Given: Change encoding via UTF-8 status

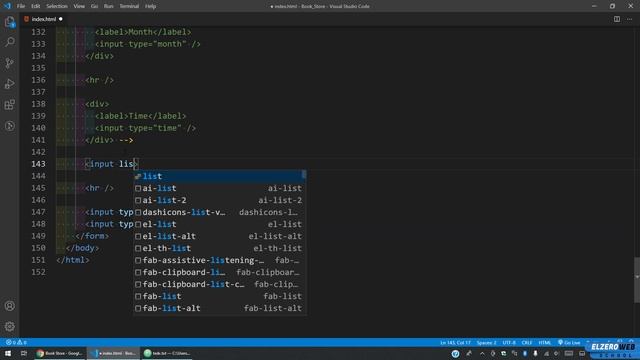Looking at the screenshot, I should click(x=509, y=342).
